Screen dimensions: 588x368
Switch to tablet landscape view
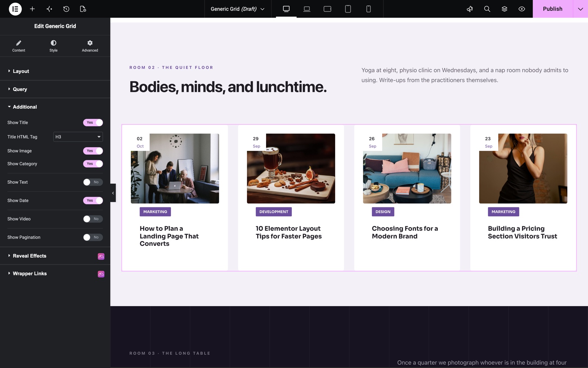(x=327, y=9)
